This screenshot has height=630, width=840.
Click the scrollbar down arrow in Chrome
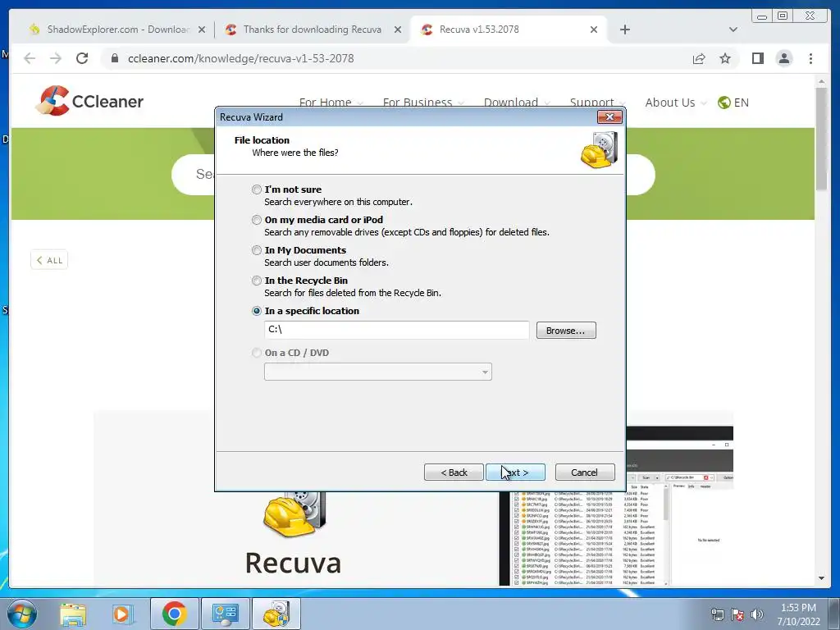[x=821, y=578]
